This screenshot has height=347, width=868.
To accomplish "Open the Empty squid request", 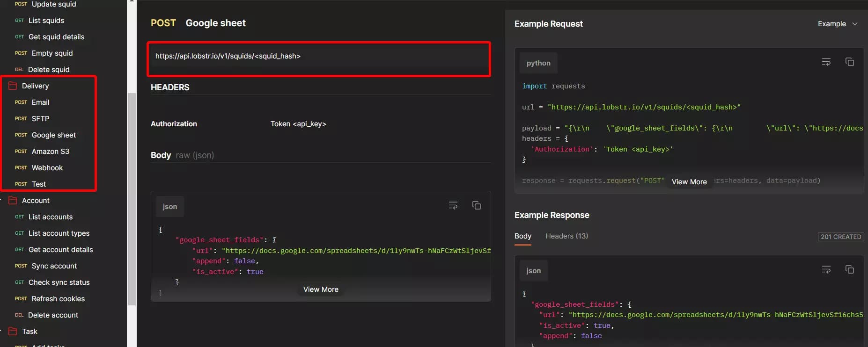I will click(52, 53).
